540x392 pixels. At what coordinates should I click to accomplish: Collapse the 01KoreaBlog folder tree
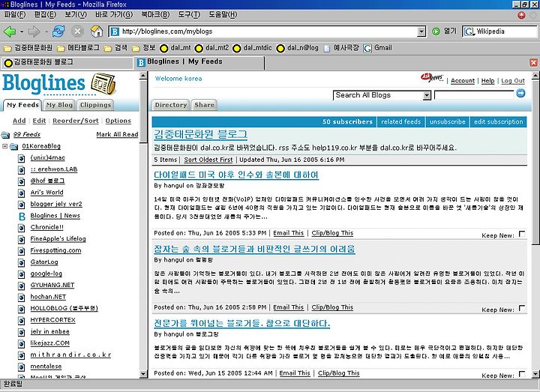click(4, 146)
